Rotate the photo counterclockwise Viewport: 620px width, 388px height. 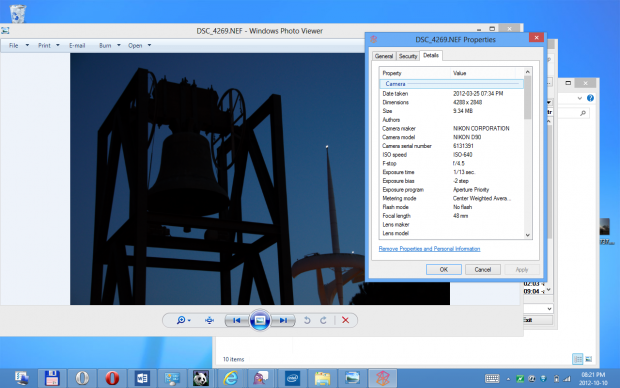coord(307,320)
